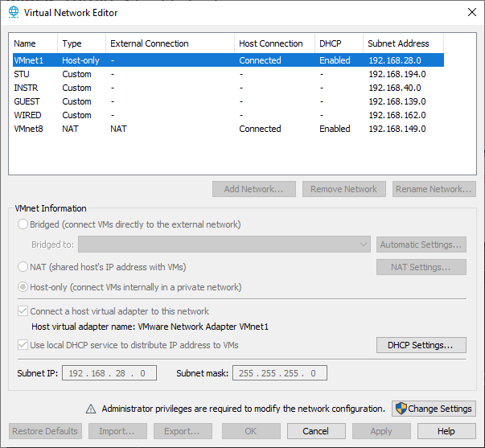Select the Host-only radio option
Image resolution: width=485 pixels, height=448 pixels.
(x=23, y=287)
